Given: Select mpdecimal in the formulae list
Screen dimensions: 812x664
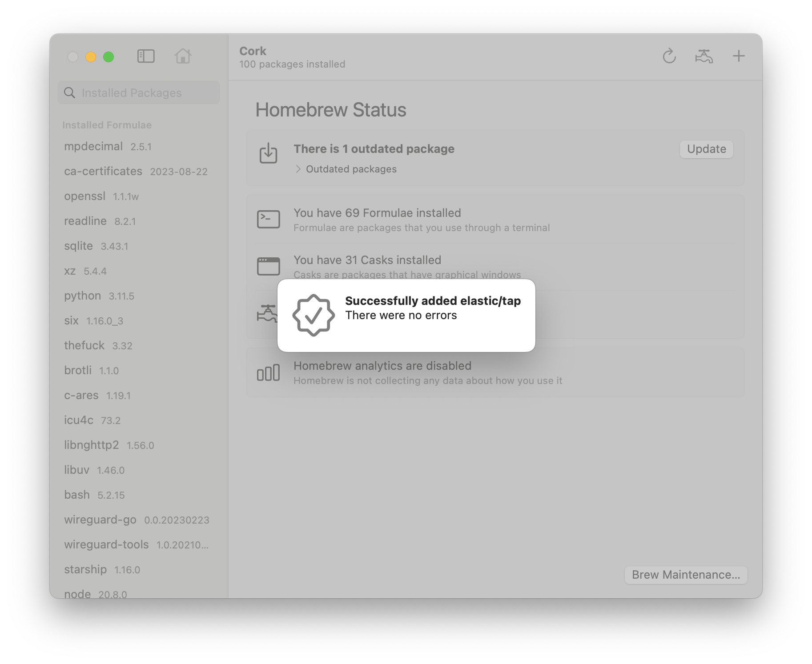Looking at the screenshot, I should tap(93, 147).
